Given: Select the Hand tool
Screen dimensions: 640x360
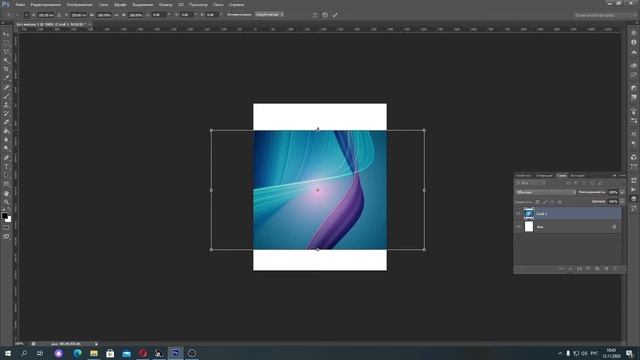Looking at the screenshot, I should pos(6,193).
